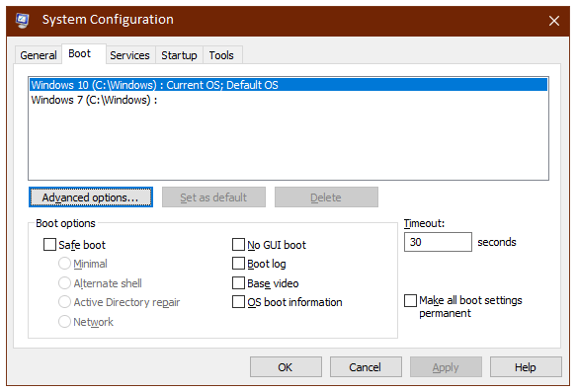This screenshot has height=392, width=577.
Task: Open the Services tab
Action: coord(129,55)
